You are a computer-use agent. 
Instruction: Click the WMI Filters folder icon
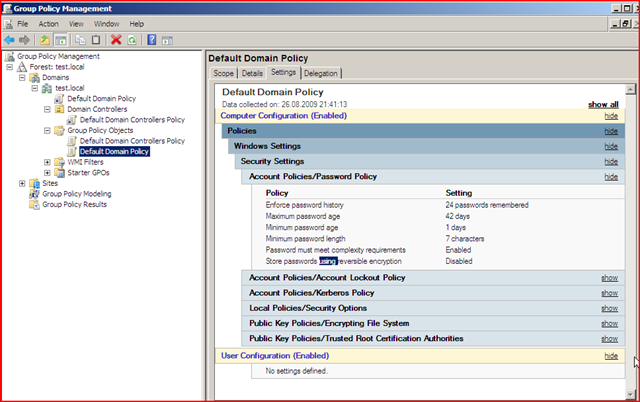(60, 162)
